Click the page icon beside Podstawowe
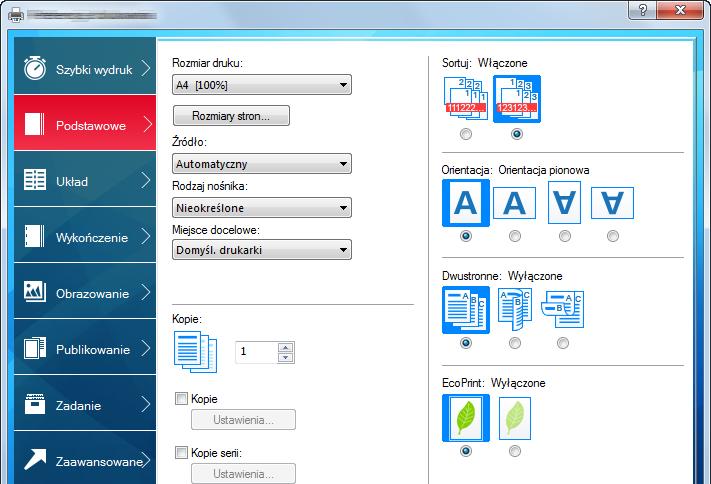 click(x=34, y=124)
